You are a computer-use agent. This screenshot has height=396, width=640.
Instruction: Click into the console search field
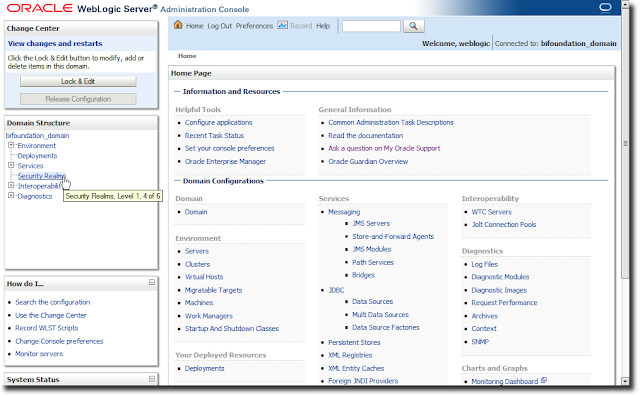coord(371,26)
